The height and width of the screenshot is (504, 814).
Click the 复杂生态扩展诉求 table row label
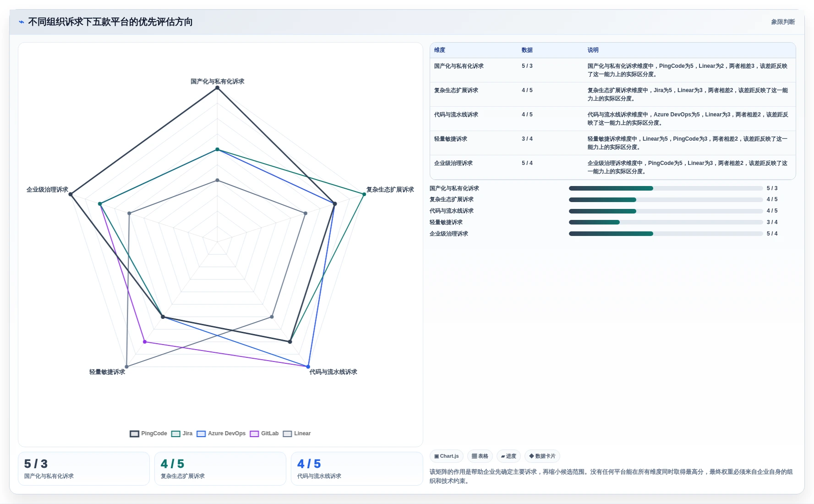click(456, 90)
